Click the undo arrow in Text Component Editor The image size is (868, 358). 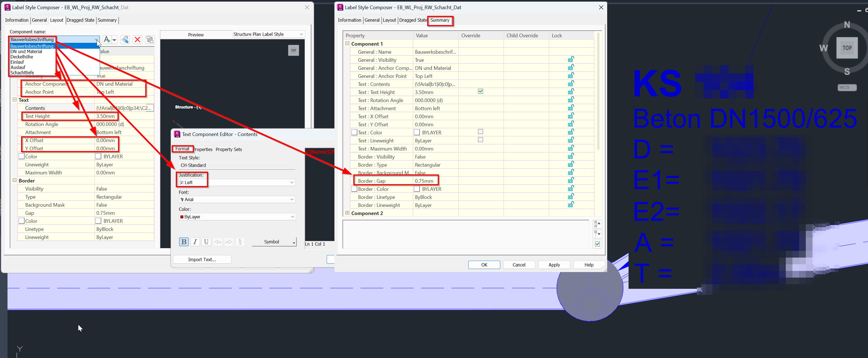[218, 242]
